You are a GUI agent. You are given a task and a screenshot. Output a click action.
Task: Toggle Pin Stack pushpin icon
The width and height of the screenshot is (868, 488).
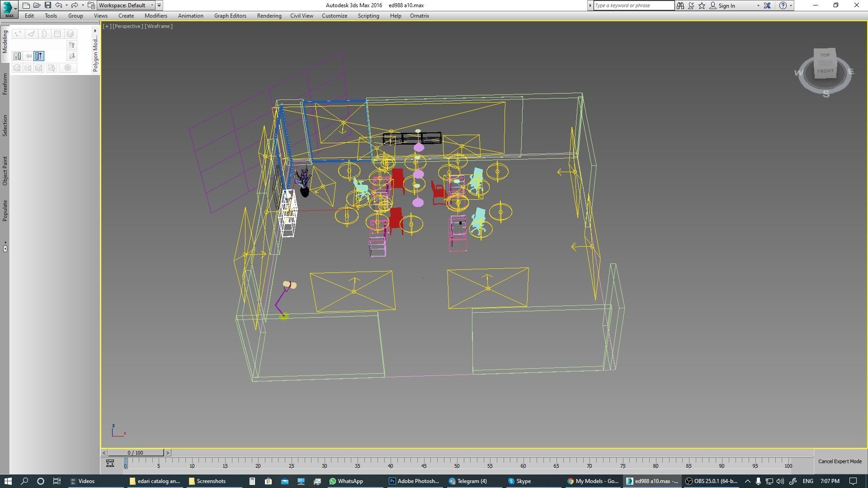pyautogui.click(x=28, y=56)
